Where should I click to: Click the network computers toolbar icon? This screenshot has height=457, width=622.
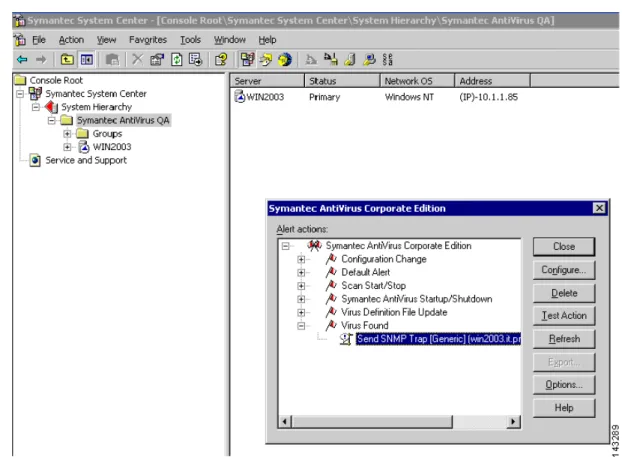click(x=248, y=60)
